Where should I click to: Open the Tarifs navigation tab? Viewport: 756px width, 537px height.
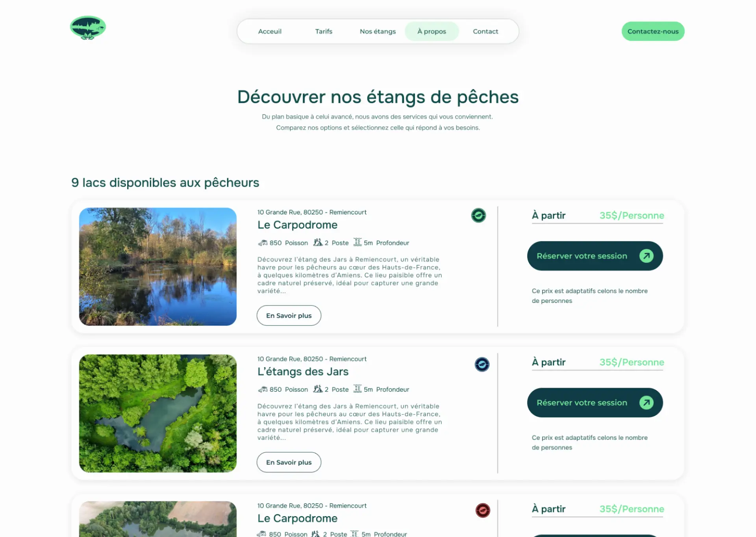point(324,31)
